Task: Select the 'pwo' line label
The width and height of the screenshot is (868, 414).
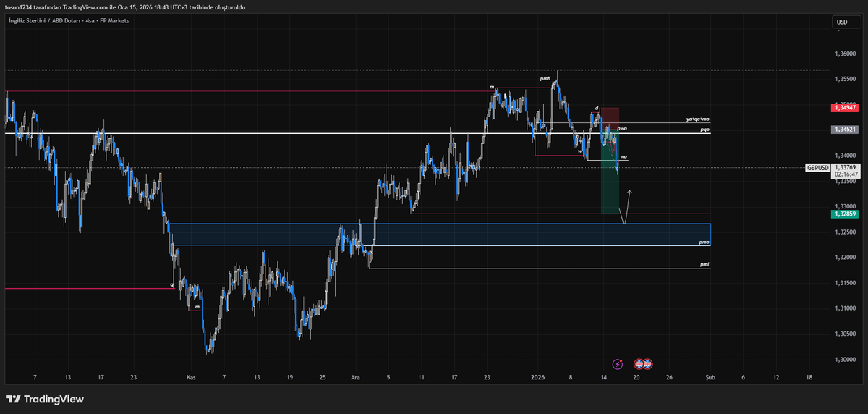Action: tap(622, 128)
